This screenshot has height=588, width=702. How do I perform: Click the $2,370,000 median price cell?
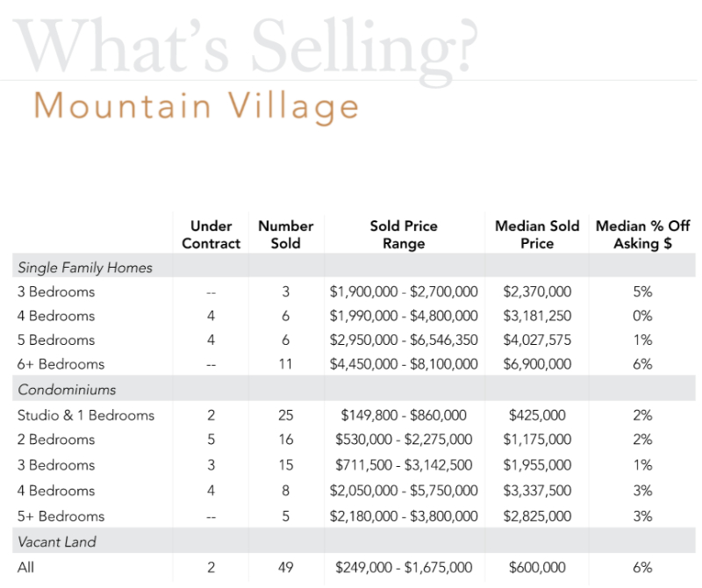(x=537, y=292)
